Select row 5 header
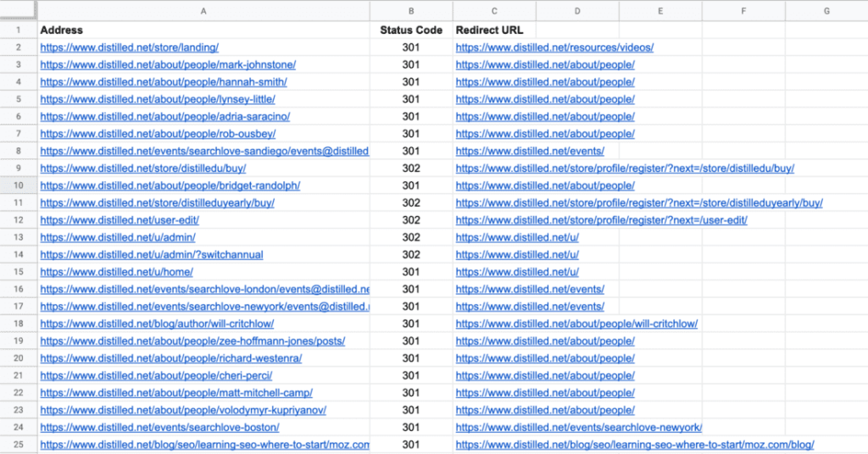 (19, 99)
